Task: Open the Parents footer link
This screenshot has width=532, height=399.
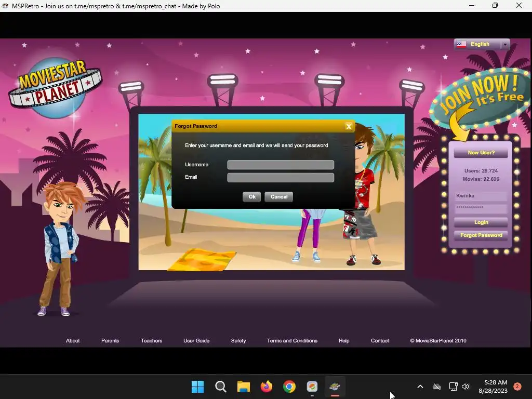Action: click(110, 341)
